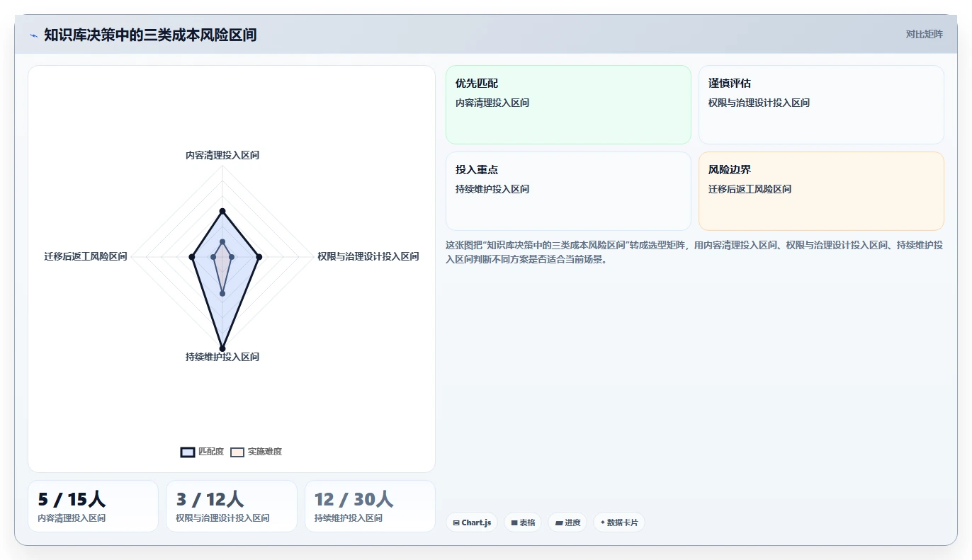Click 持续维护投入区间 label under 12 / 30人
This screenshot has height=560, width=972.
tap(349, 518)
